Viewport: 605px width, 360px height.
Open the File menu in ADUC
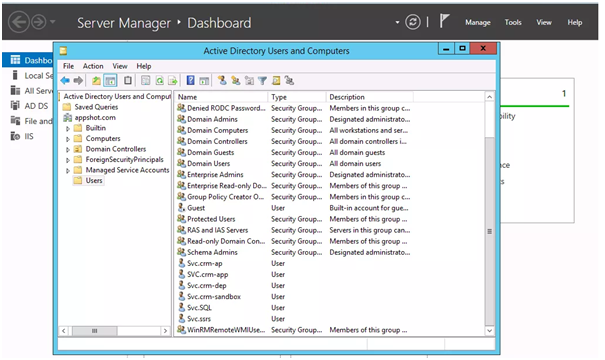coord(68,66)
